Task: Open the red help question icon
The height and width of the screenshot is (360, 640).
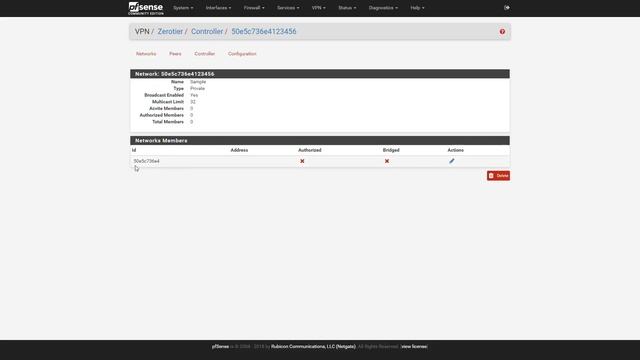Action: pyautogui.click(x=502, y=31)
